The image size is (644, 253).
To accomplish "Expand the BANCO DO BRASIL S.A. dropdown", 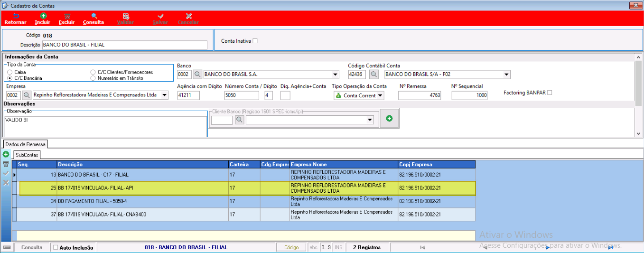I will (336, 75).
